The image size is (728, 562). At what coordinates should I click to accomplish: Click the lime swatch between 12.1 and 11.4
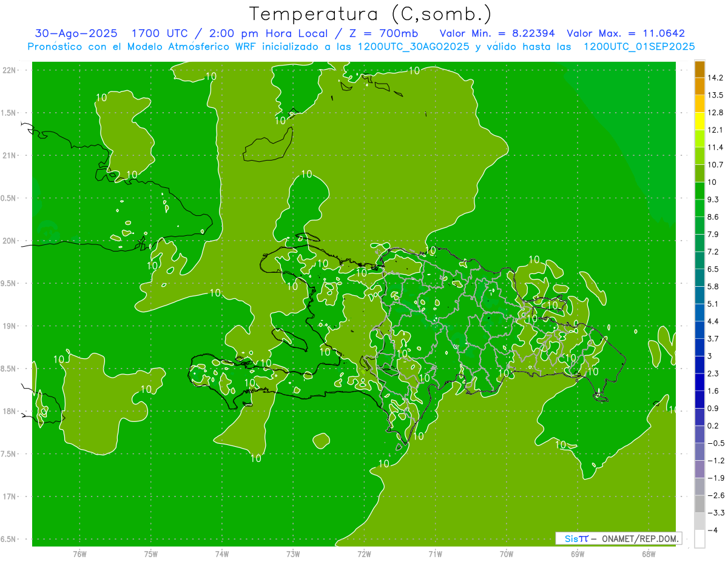coord(699,139)
